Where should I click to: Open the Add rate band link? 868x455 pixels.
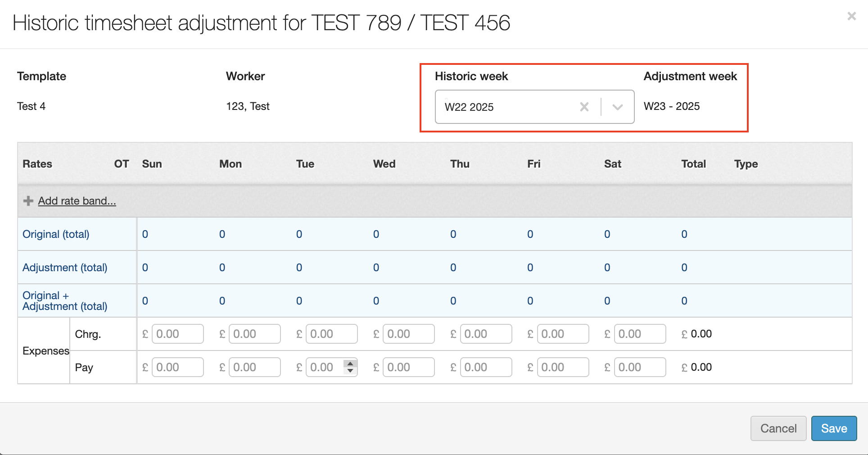coord(77,201)
